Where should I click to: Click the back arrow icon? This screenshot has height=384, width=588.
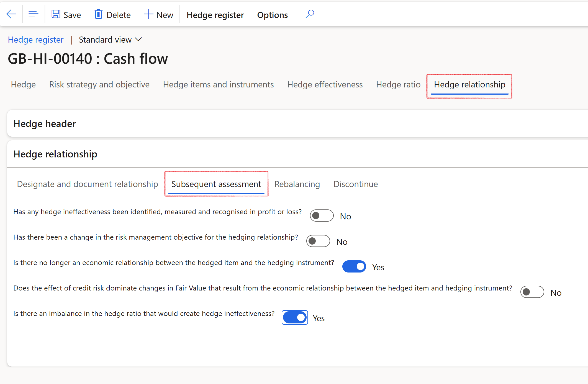[11, 14]
